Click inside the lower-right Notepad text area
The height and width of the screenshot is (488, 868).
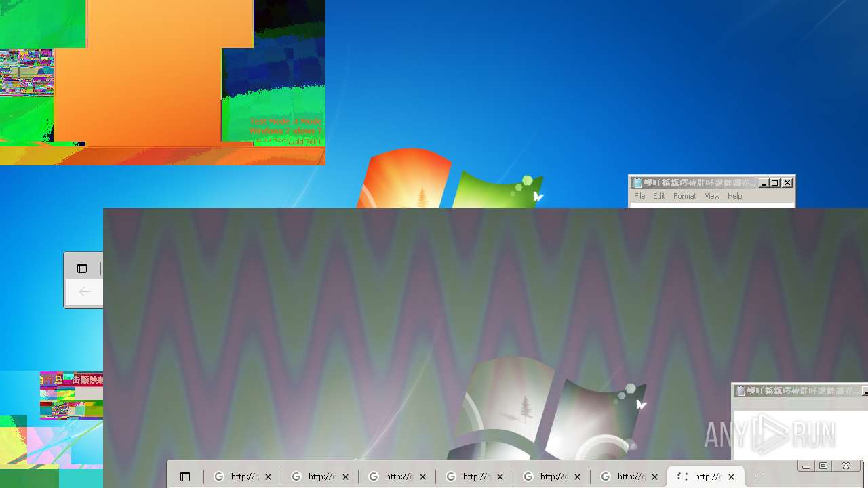click(x=800, y=434)
